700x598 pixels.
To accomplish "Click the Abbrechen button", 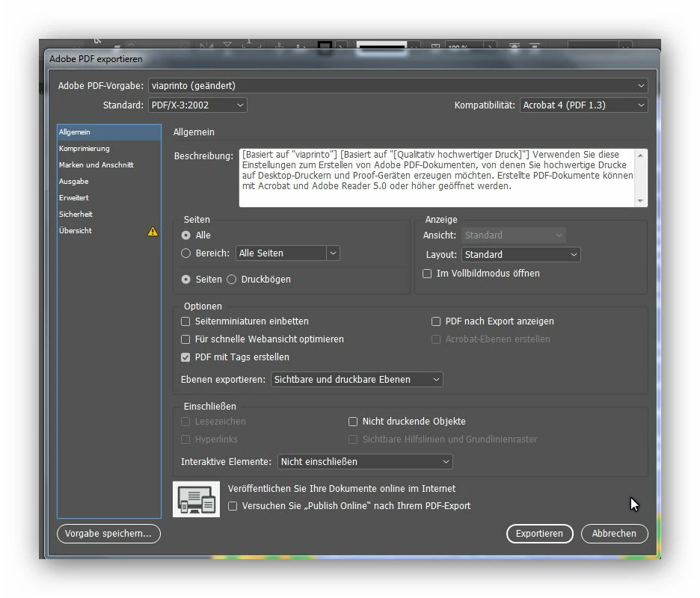I will click(x=614, y=534).
